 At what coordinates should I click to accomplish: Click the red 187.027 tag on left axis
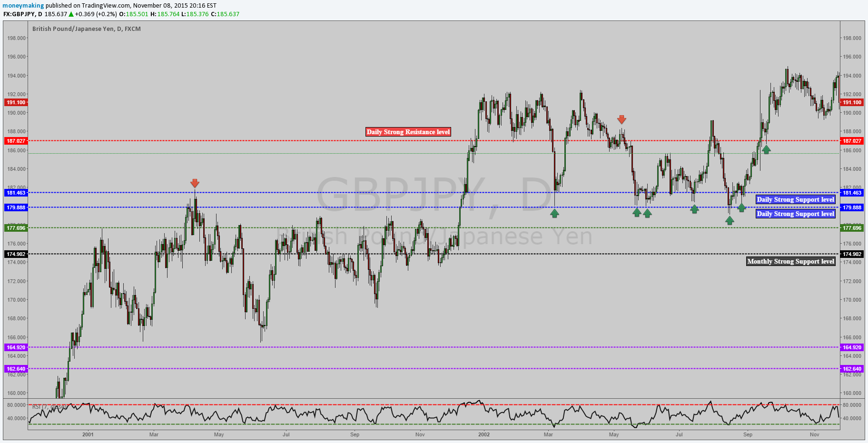pos(16,141)
